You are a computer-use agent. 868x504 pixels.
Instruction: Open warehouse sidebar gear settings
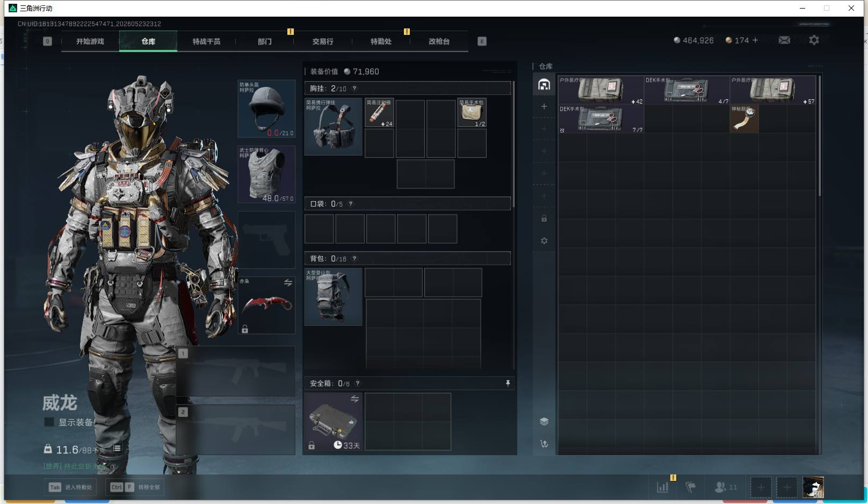pos(544,241)
